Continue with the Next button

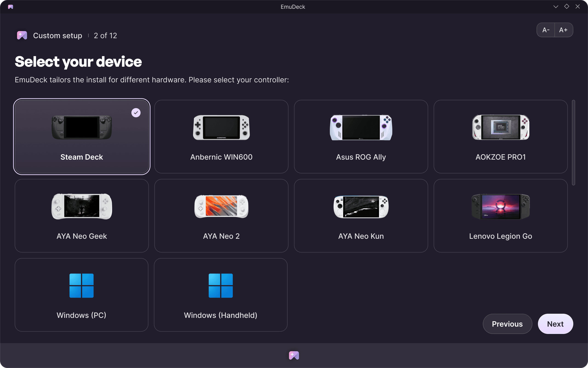coord(555,324)
